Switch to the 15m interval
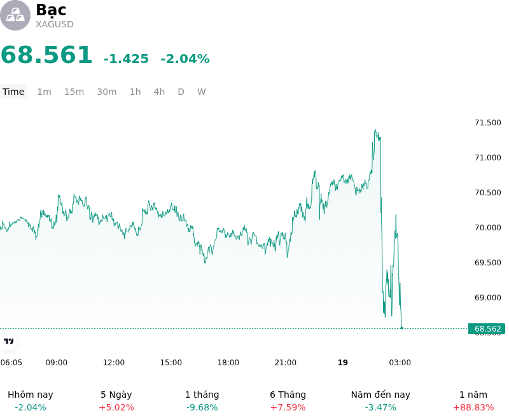Image resolution: width=509 pixels, height=420 pixels. click(x=74, y=92)
